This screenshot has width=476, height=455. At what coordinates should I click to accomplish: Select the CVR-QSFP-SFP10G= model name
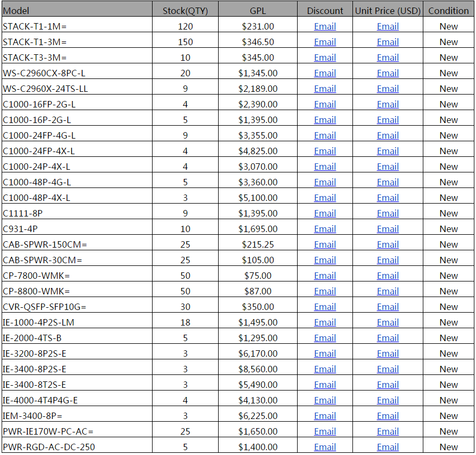pos(45,307)
